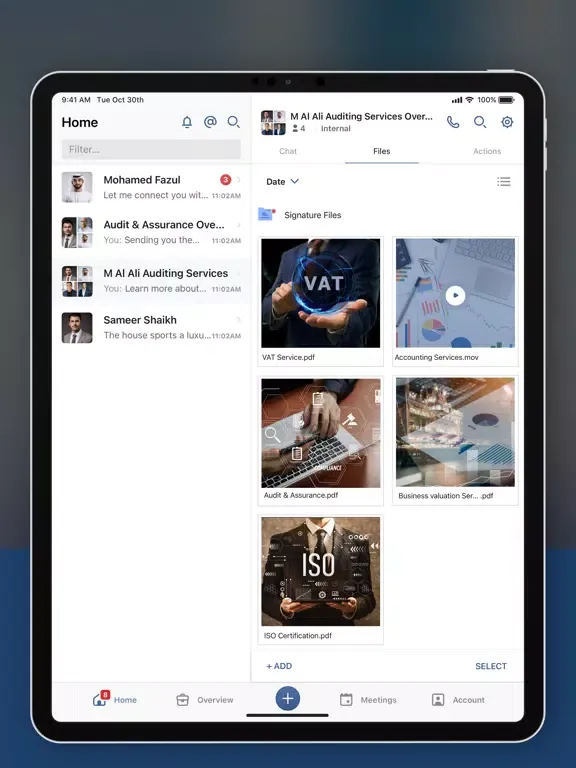The height and width of the screenshot is (768, 576).
Task: Open conversation settings gear icon
Action: 507,122
